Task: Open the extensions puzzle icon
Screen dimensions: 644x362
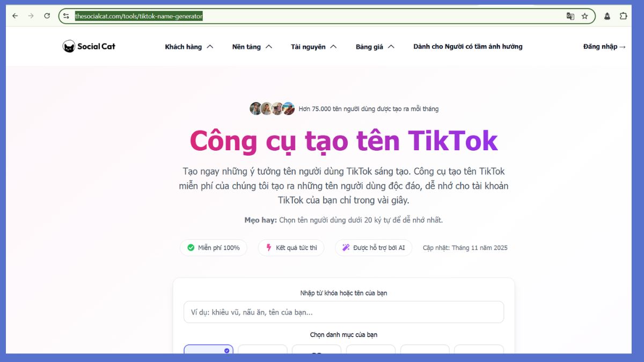Action: [624, 16]
